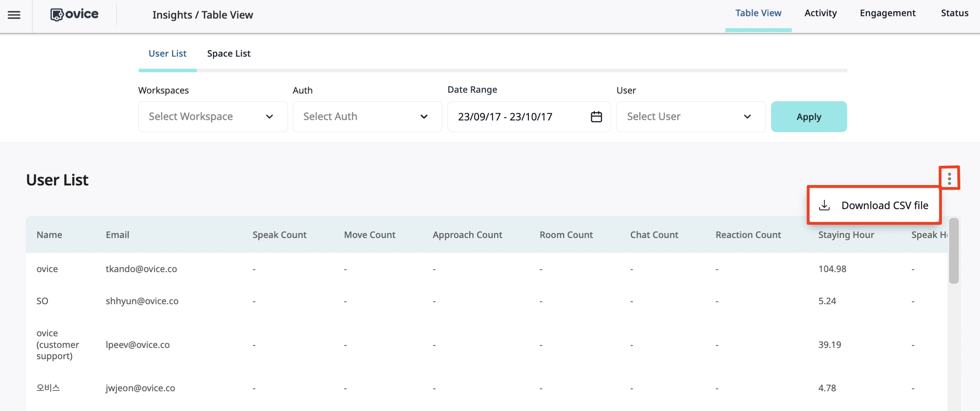The width and height of the screenshot is (980, 411).
Task: Switch to the Status tab
Action: click(x=955, y=13)
